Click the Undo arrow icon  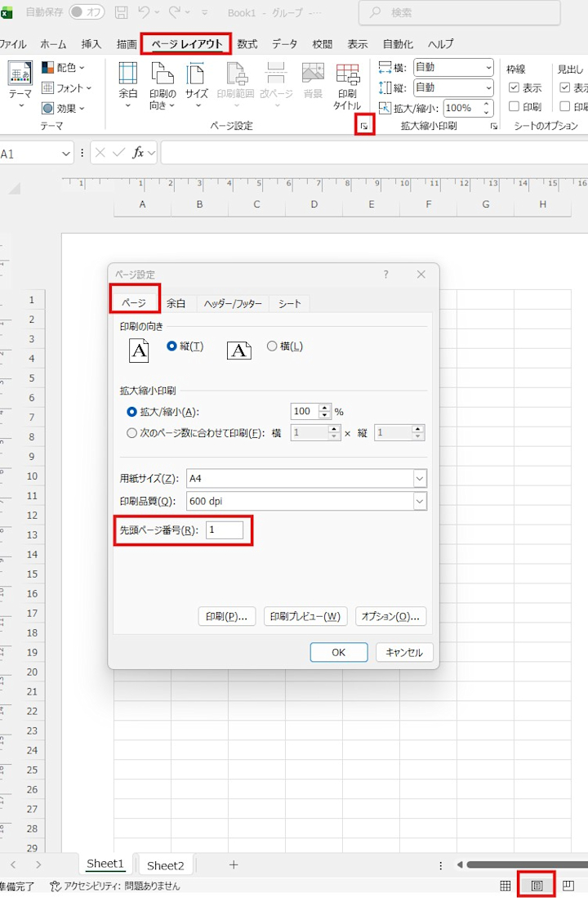[143, 12]
